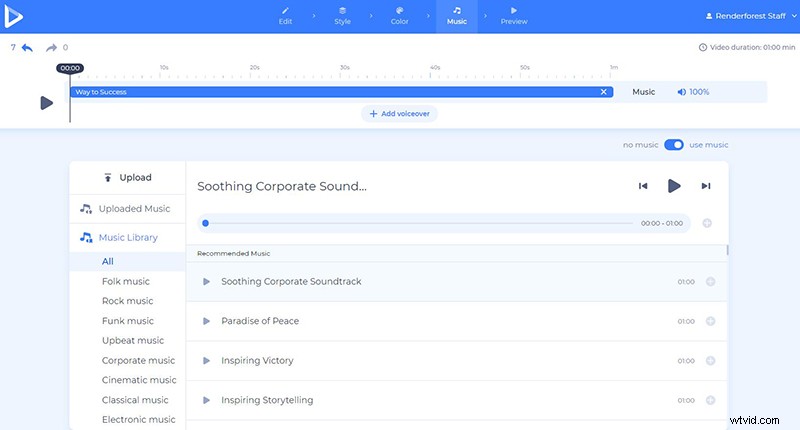Viewport: 800px width, 430px height.
Task: Click the music volume speaker icon
Action: coord(681,92)
